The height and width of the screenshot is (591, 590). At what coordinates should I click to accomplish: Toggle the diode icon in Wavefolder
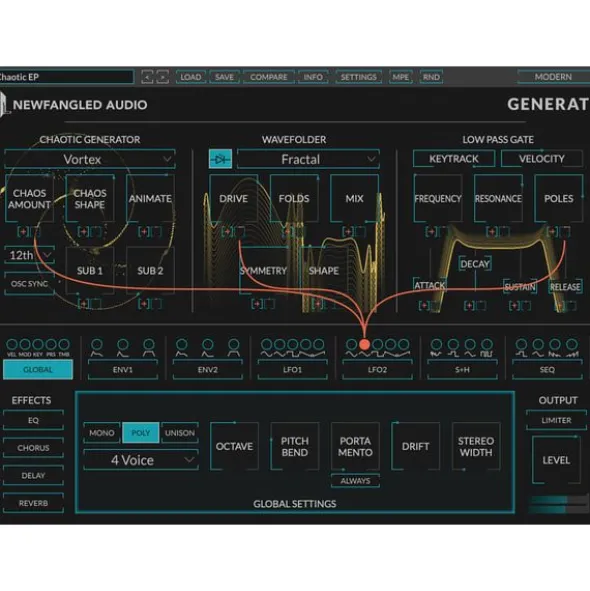tap(221, 159)
